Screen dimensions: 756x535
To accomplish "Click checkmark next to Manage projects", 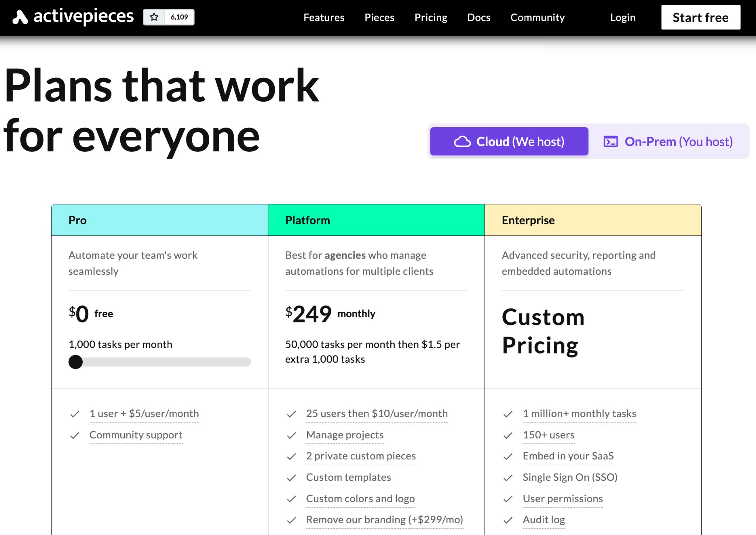I will coord(292,436).
